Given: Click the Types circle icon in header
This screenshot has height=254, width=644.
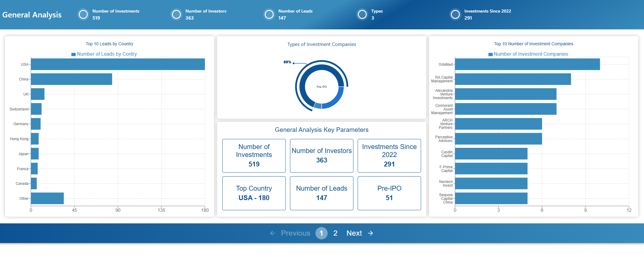Looking at the screenshot, I should [x=362, y=14].
